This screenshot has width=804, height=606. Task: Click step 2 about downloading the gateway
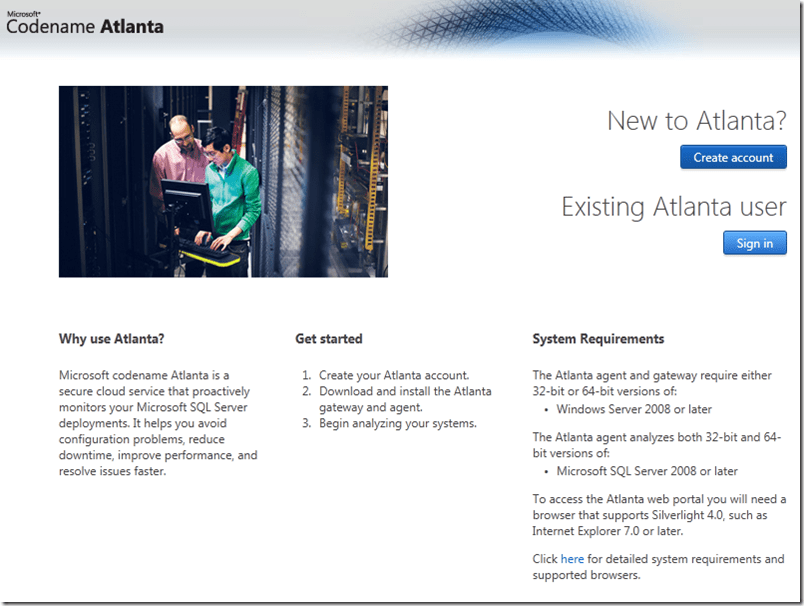click(x=405, y=399)
